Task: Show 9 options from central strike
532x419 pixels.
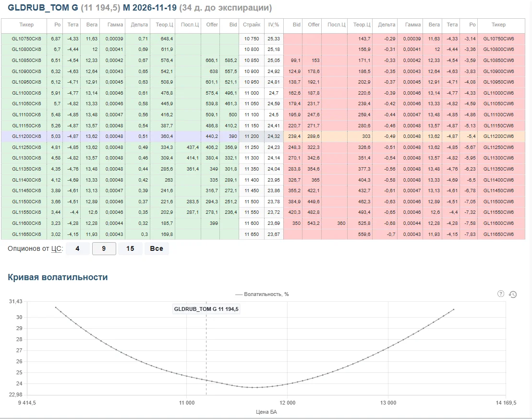Action: [x=104, y=248]
